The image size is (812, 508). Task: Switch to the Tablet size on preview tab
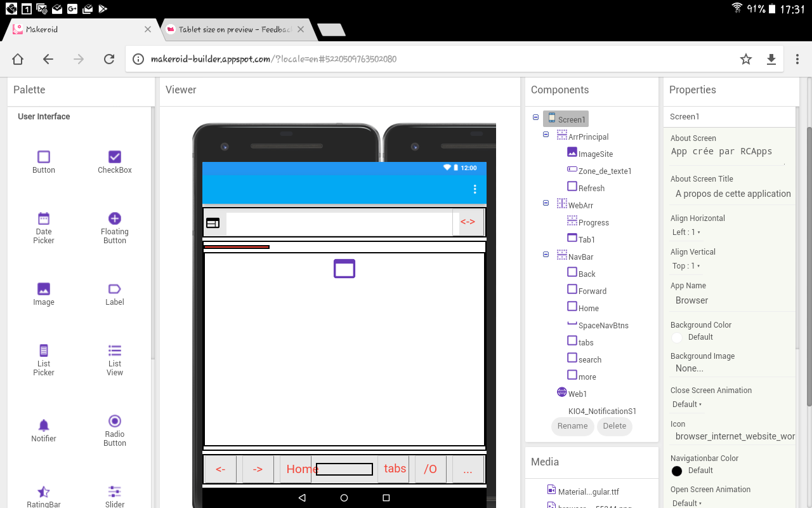pyautogui.click(x=235, y=29)
